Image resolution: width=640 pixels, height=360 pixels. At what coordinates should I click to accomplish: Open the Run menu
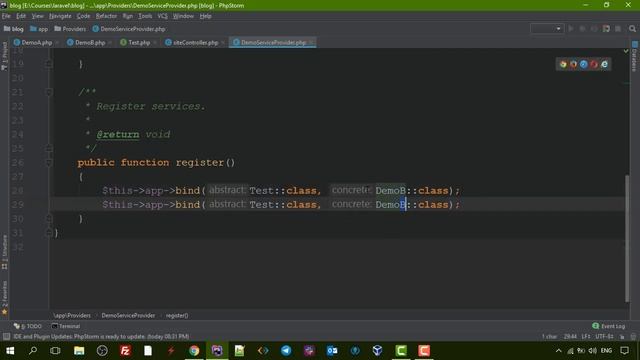click(128, 16)
